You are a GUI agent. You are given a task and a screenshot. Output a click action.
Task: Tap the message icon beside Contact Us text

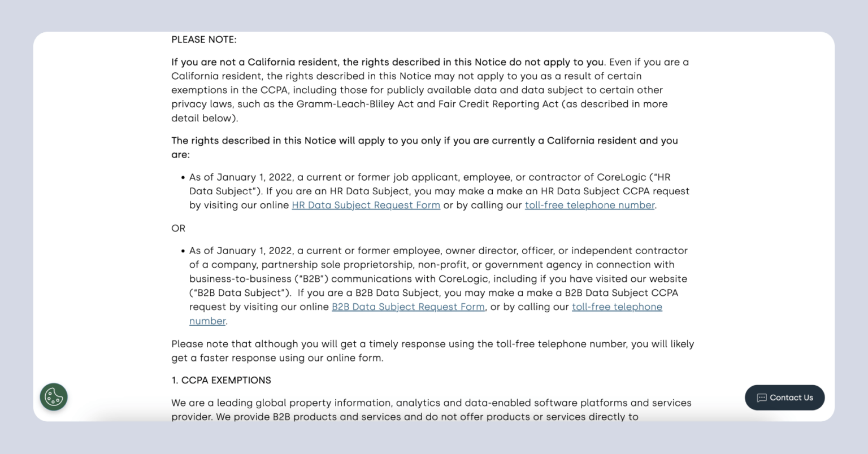point(761,398)
